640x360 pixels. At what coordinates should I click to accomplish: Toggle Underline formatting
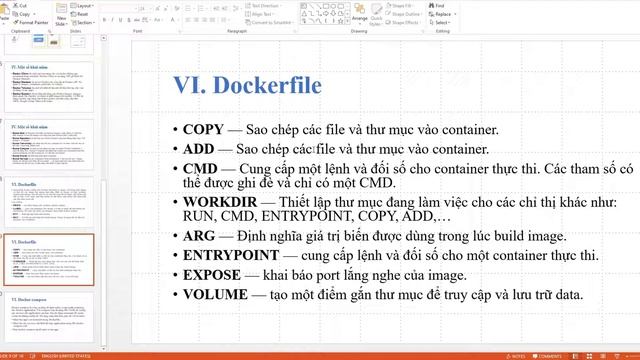click(120, 20)
